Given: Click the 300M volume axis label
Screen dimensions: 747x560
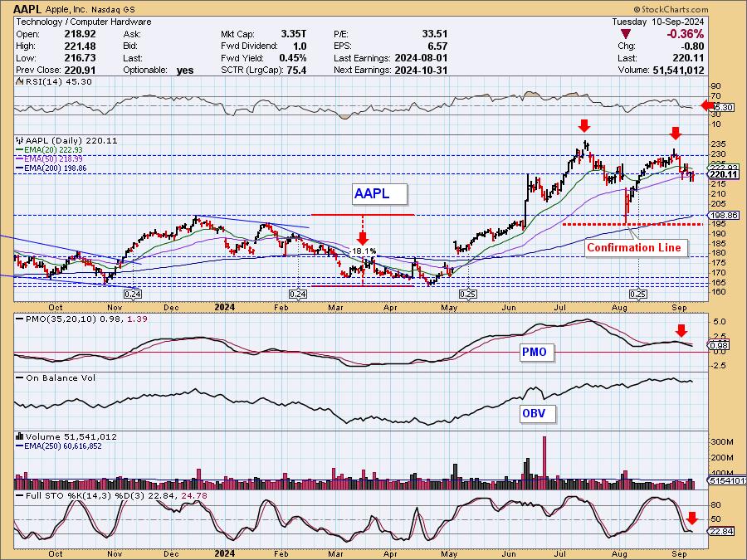Looking at the screenshot, I should pos(722,442).
